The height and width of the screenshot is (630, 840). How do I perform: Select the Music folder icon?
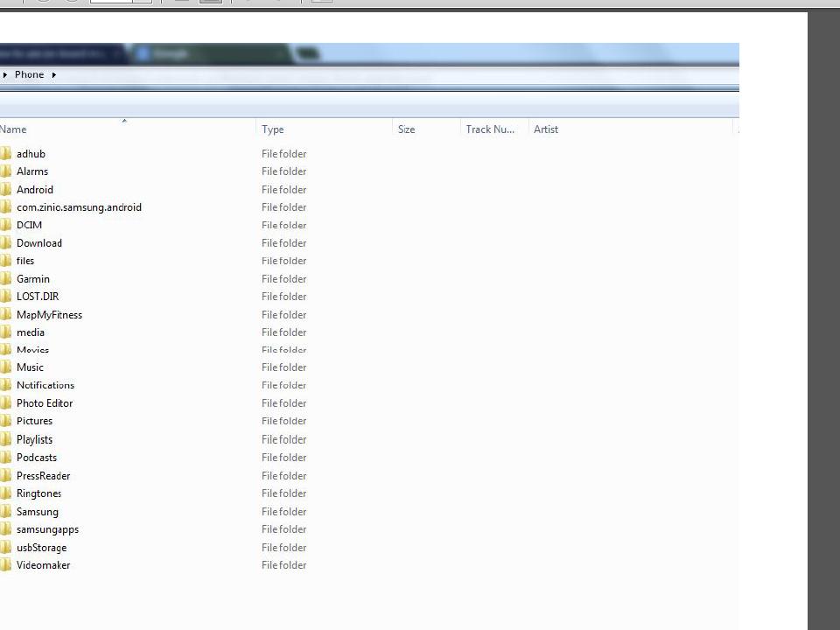(5, 367)
